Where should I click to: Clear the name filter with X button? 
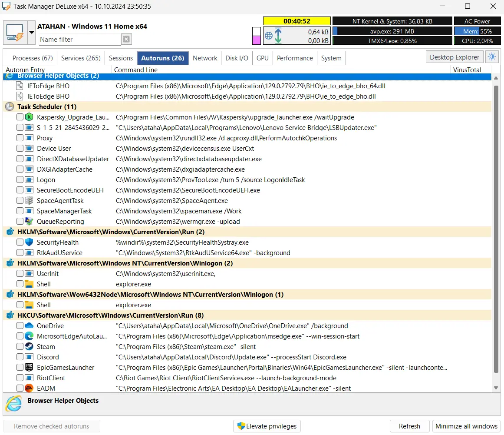126,39
